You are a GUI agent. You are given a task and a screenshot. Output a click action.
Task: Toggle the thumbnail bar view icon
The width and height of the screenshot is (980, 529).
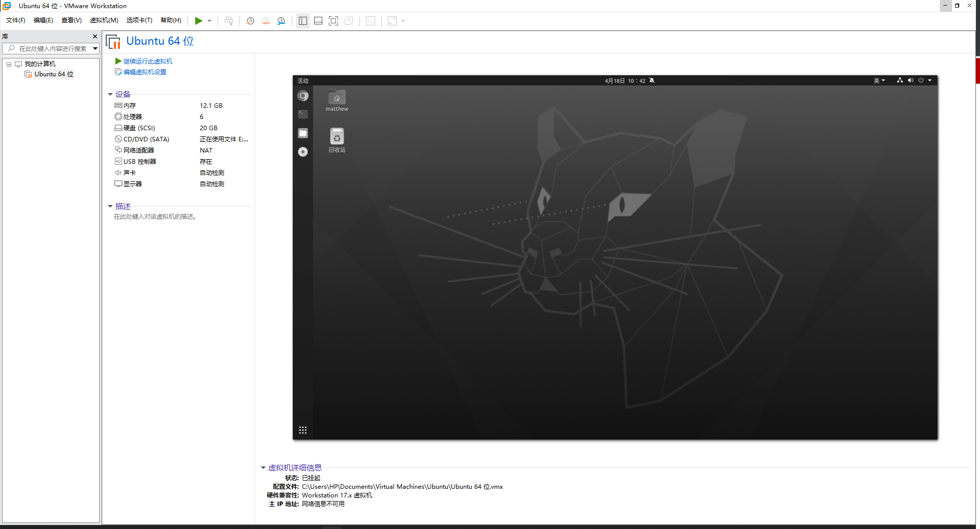[x=318, y=21]
